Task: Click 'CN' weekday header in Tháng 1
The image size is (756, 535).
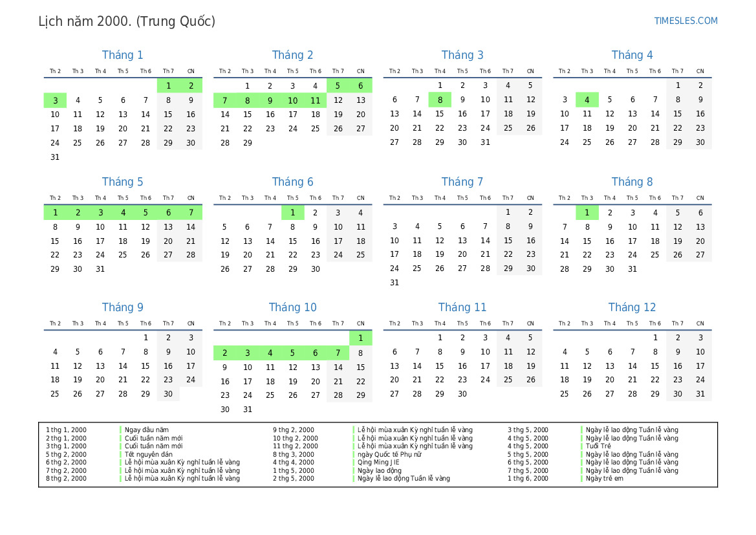Action: 191,71
